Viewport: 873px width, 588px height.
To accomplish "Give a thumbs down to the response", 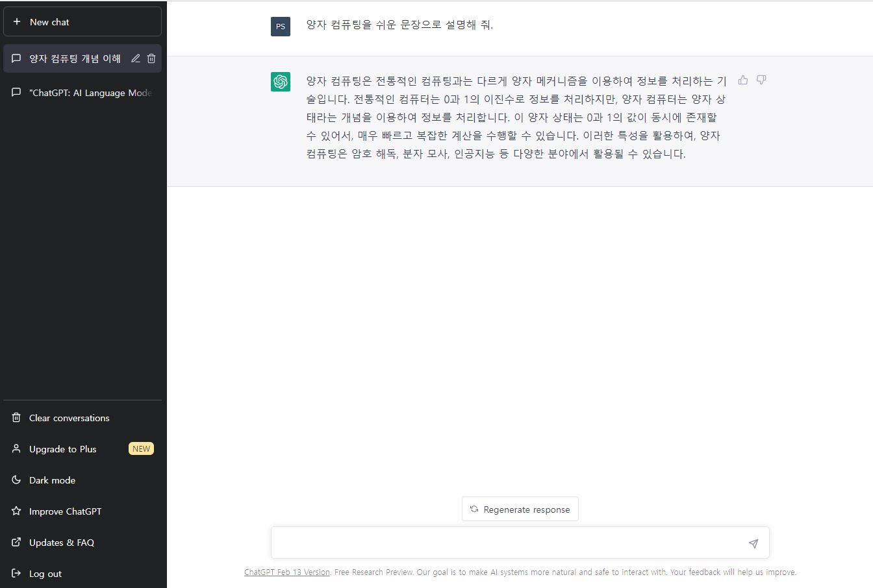I will coord(761,79).
